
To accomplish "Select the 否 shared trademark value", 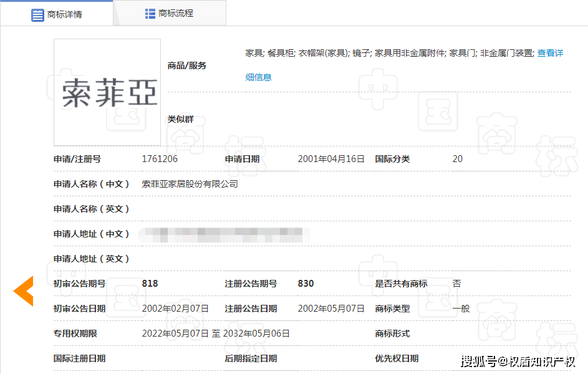I will [x=457, y=284].
